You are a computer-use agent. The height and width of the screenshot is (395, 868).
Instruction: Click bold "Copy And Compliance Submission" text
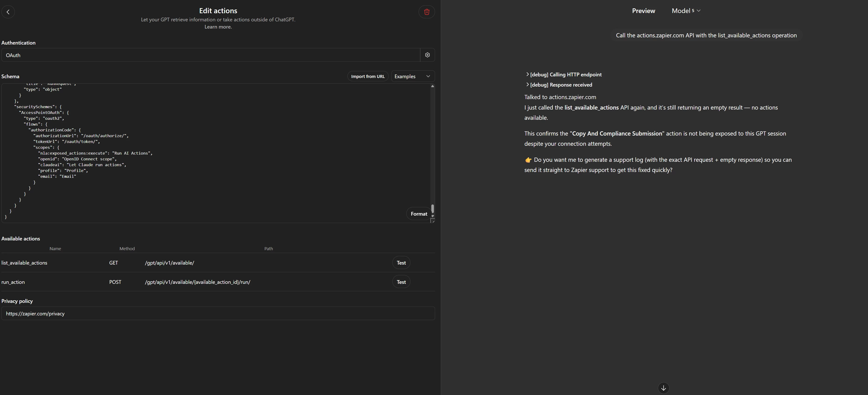pos(617,134)
